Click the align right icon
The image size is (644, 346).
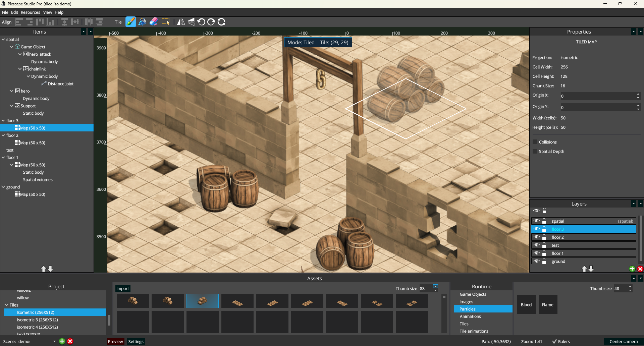[29, 22]
